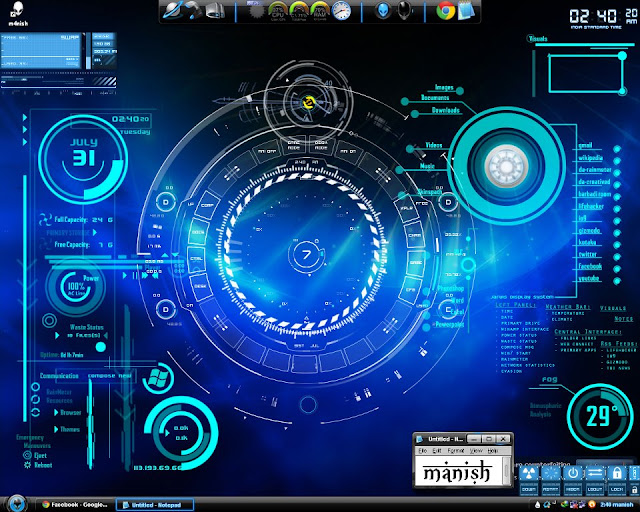Click the black alien head dock icon
The image size is (640, 512).
[405, 11]
